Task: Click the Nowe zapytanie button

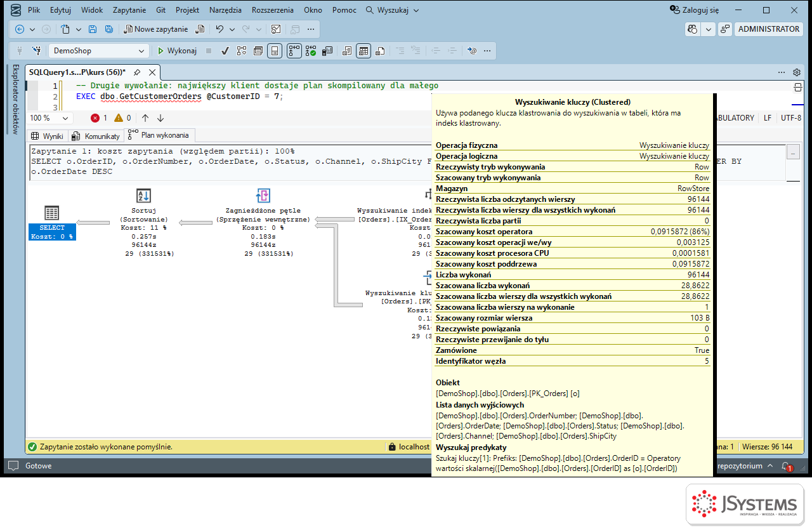Action: click(156, 29)
